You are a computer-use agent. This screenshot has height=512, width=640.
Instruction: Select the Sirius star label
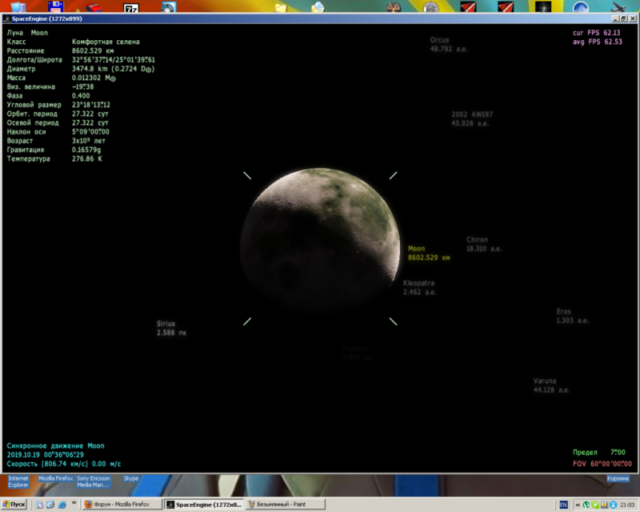(171, 328)
